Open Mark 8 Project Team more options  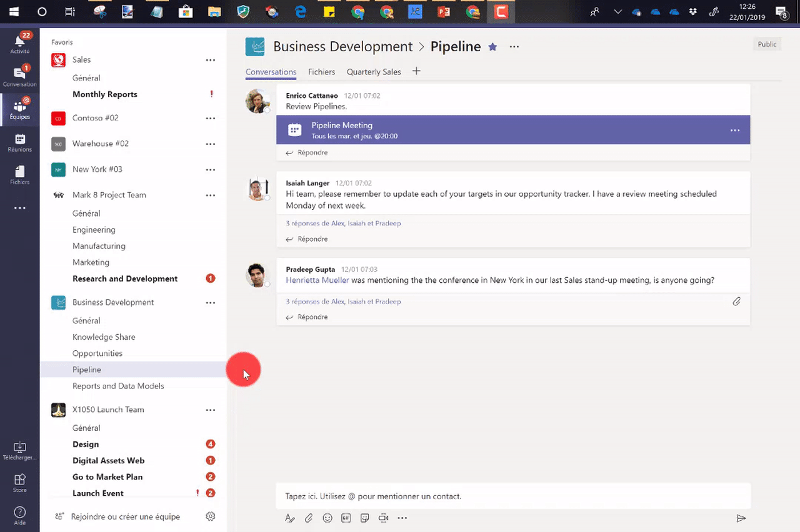(x=211, y=195)
